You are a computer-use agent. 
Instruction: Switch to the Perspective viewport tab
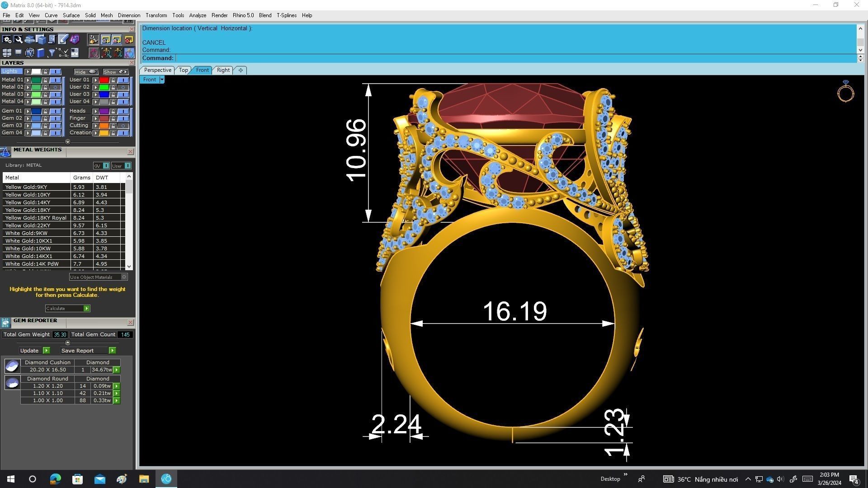pyautogui.click(x=157, y=70)
